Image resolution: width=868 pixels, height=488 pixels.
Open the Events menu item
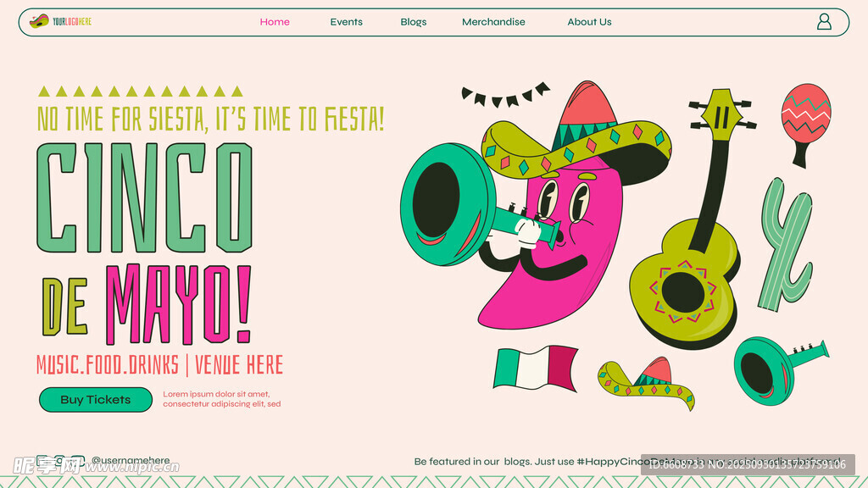(346, 22)
